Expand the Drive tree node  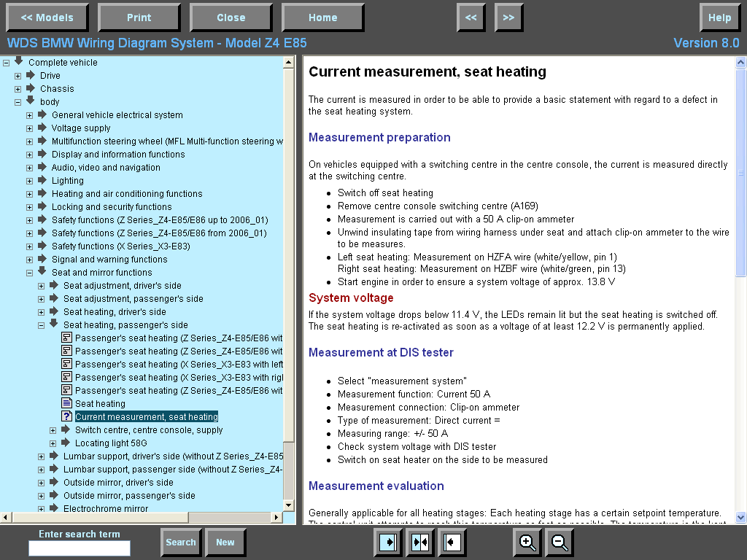pyautogui.click(x=18, y=76)
